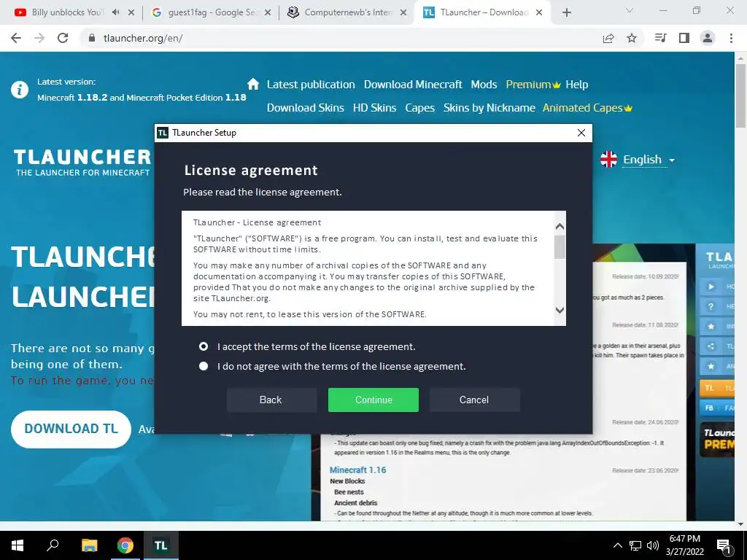Click the UK flag language icon
The width and height of the screenshot is (747, 560).
[x=608, y=160]
